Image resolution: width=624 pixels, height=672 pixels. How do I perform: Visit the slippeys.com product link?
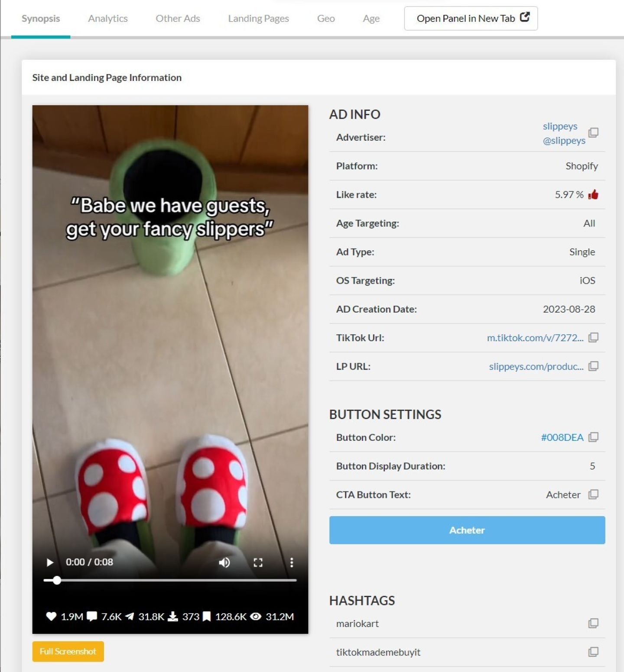[x=536, y=366]
